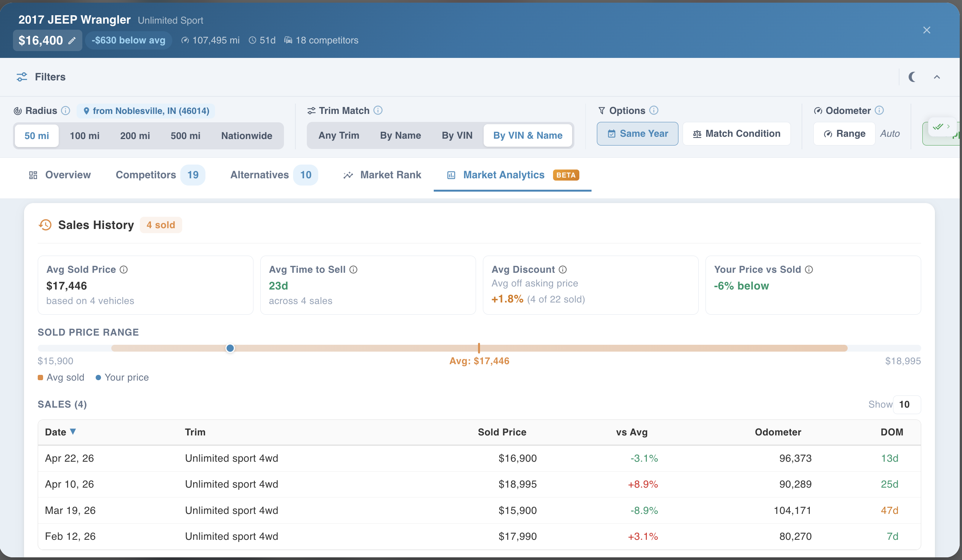Screen dimensions: 962x560
Task: Select Nationwide radius
Action: [247, 136]
